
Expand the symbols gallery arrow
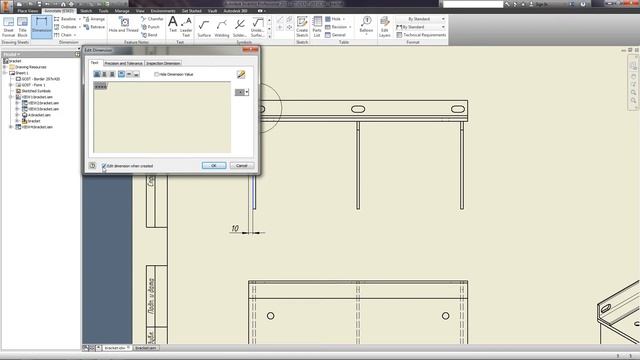point(269,36)
